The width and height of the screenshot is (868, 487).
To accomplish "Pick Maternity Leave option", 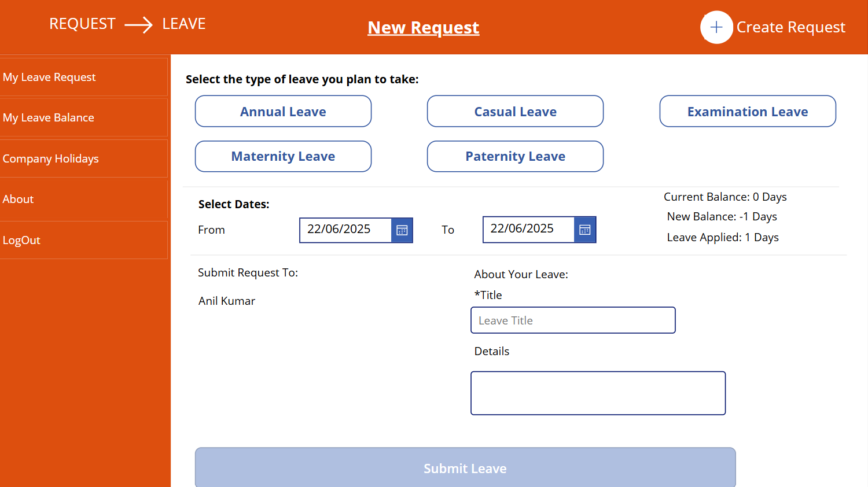I will click(x=283, y=156).
